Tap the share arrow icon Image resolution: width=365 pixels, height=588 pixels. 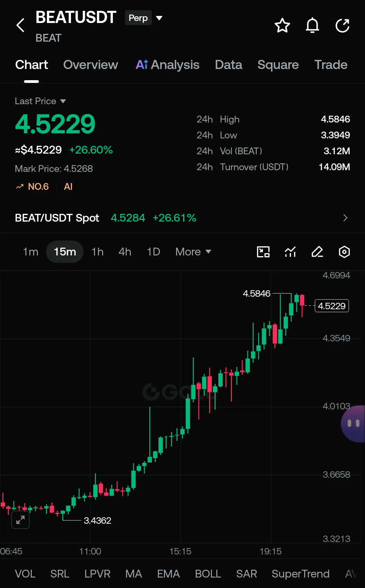(x=342, y=25)
